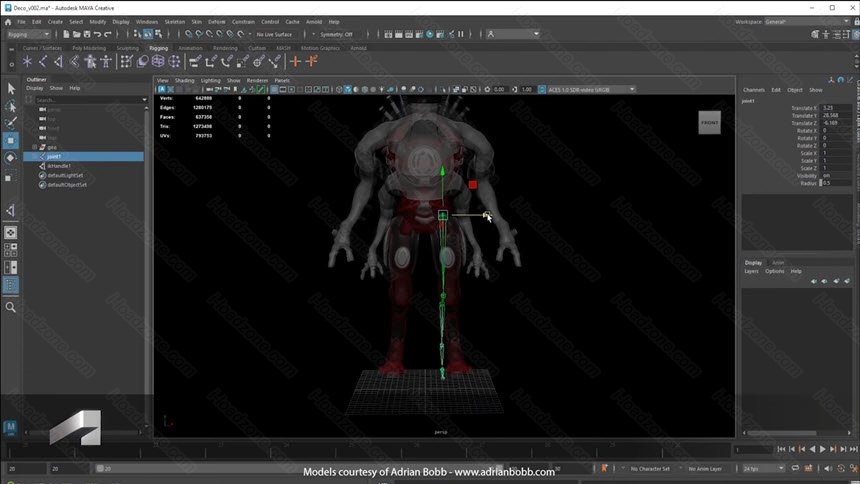Click the Save Scene disk icon
860x484 pixels.
tap(87, 34)
